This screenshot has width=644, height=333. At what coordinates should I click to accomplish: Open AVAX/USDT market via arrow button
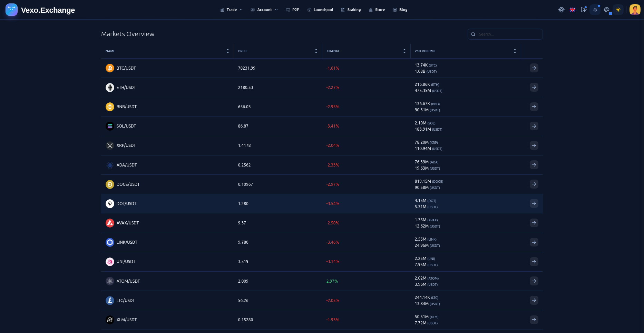[534, 223]
